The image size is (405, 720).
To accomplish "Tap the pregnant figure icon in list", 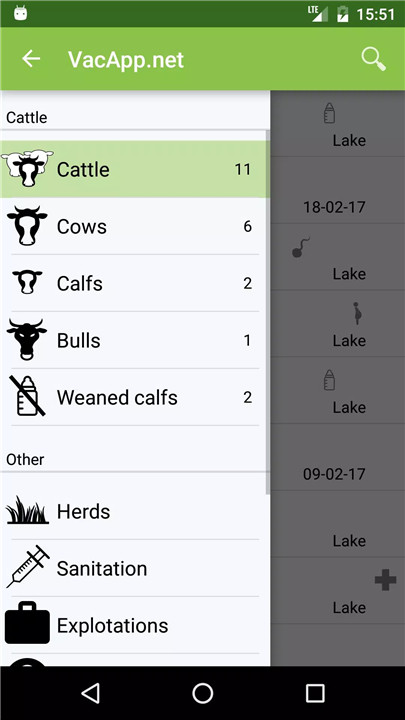I will coord(357,313).
